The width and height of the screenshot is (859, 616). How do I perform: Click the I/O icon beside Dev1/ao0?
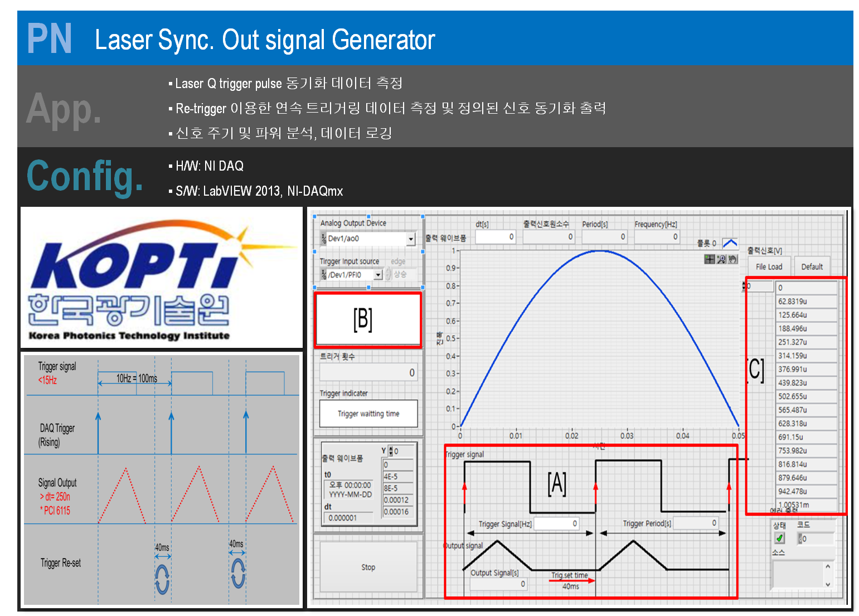coord(323,239)
